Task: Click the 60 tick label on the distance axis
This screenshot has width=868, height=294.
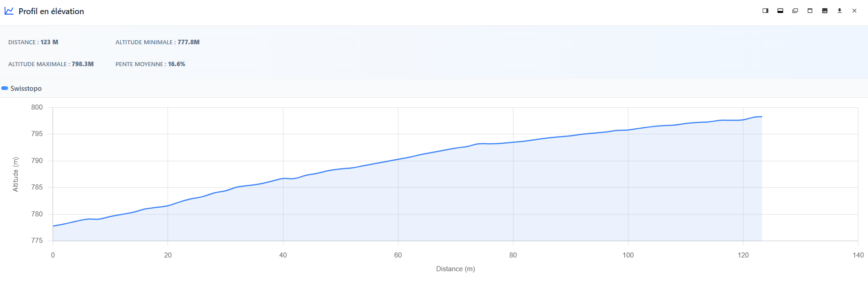Action: click(398, 255)
